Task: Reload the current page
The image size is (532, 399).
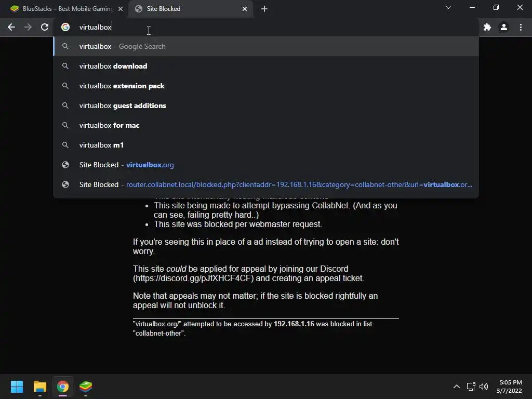Action: (x=45, y=27)
